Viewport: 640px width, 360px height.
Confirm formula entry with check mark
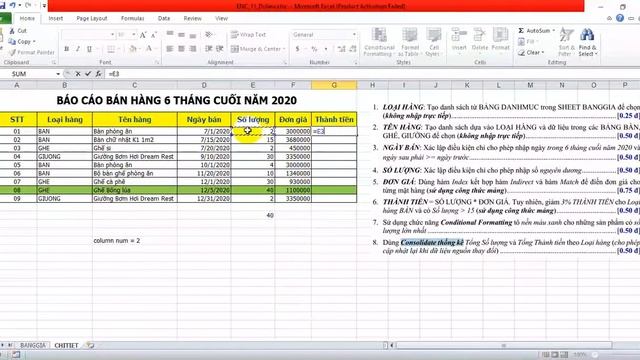pos(88,74)
